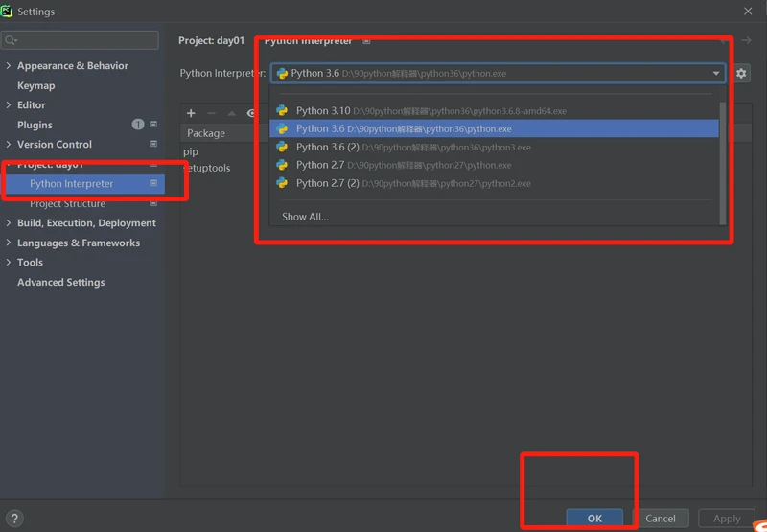Click the minus icon to uninstall package
The width and height of the screenshot is (767, 532).
tap(211, 113)
